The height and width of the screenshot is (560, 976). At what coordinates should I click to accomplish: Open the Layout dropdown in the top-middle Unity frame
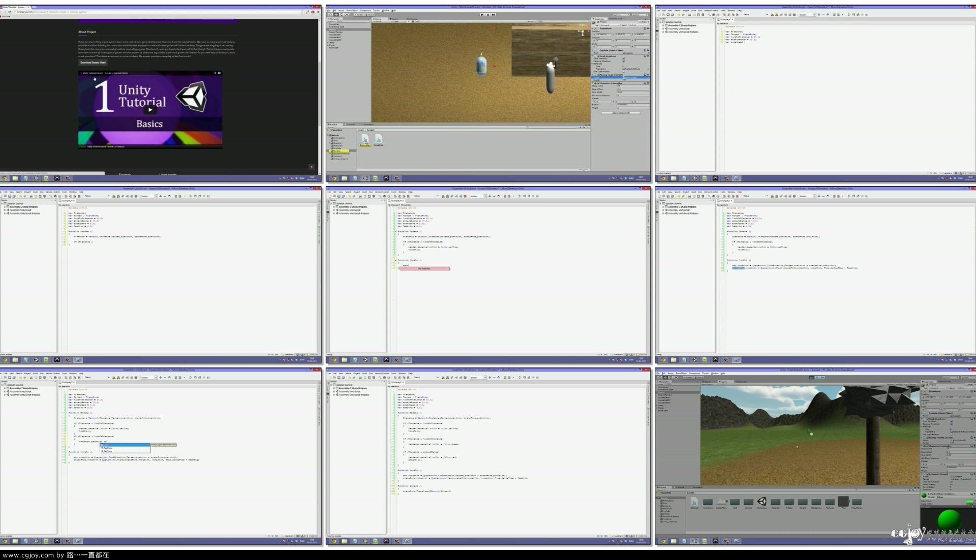click(640, 15)
